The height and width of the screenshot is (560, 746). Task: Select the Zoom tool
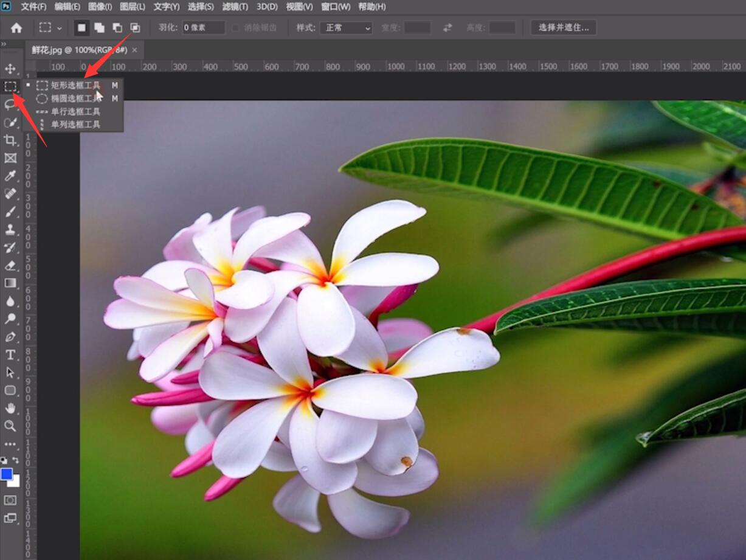(10, 426)
